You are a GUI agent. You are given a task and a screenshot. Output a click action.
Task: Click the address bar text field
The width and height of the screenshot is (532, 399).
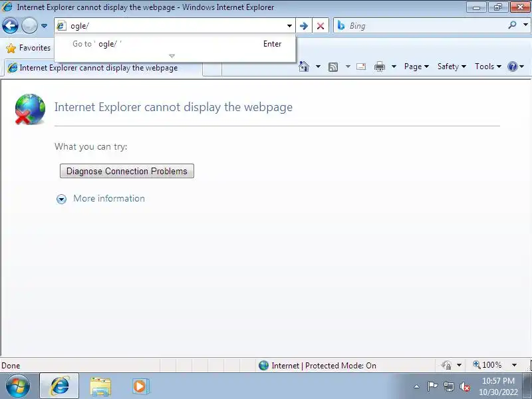click(176, 26)
